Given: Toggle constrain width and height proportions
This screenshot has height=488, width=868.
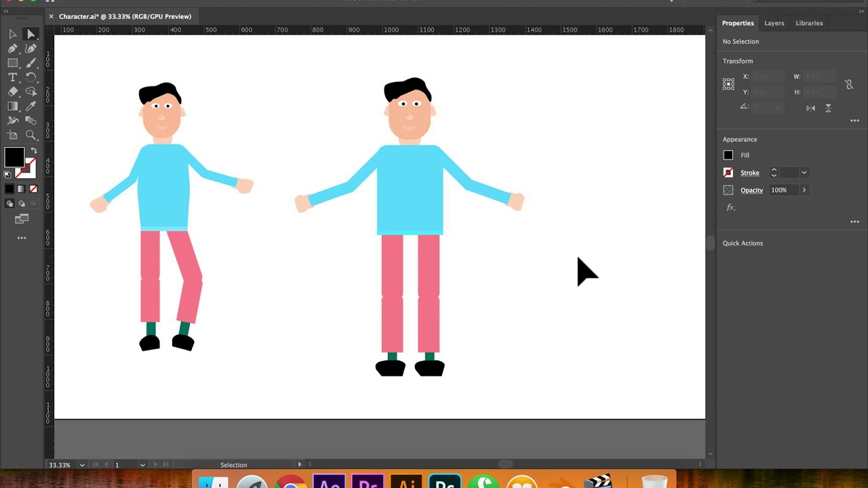Looking at the screenshot, I should [x=848, y=85].
